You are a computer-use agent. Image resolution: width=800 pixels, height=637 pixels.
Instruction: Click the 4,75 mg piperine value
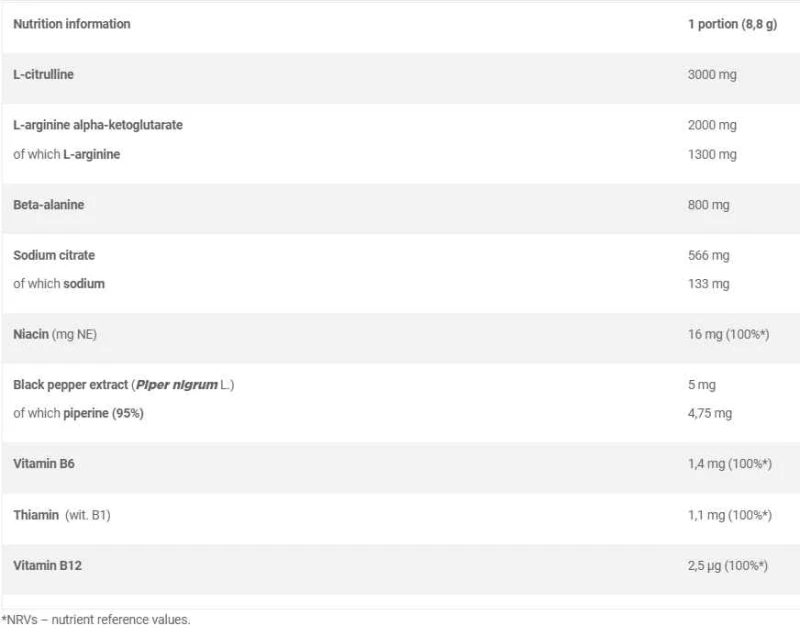[710, 413]
